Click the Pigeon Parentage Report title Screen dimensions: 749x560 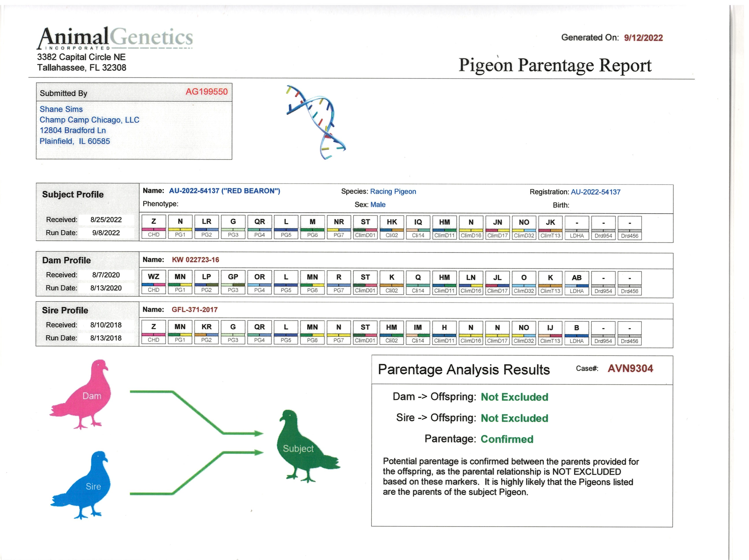[x=555, y=65]
